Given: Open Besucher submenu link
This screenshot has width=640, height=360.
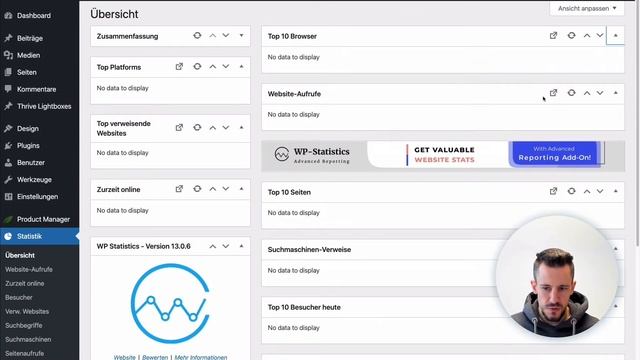Looking at the screenshot, I should point(19,298).
